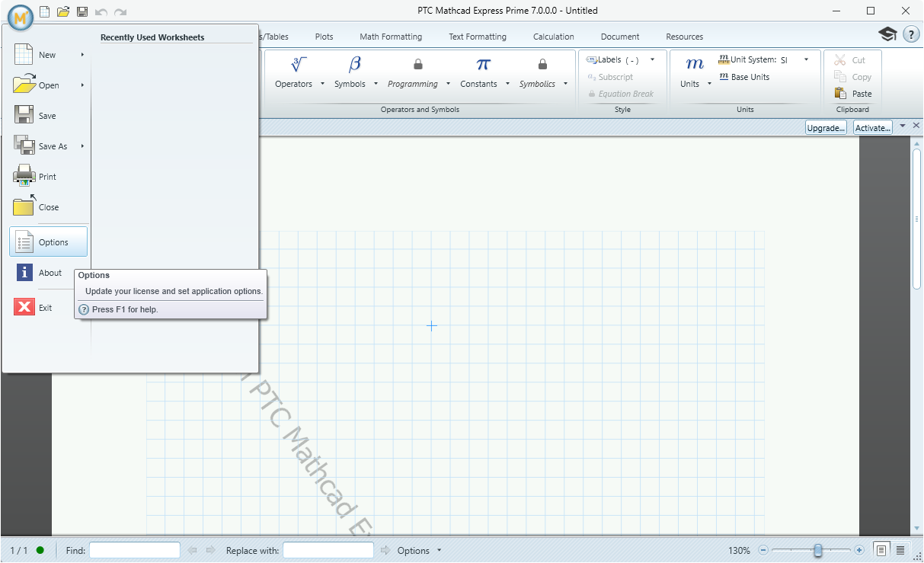Image resolution: width=924 pixels, height=563 pixels.
Task: Click the Redo arrow in the title bar
Action: point(120,11)
